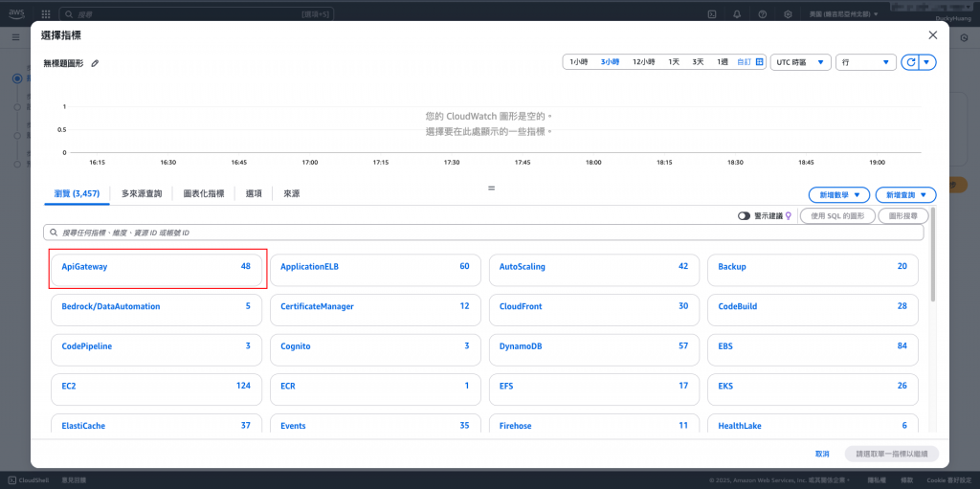Open the Add math dropdown

(839, 194)
